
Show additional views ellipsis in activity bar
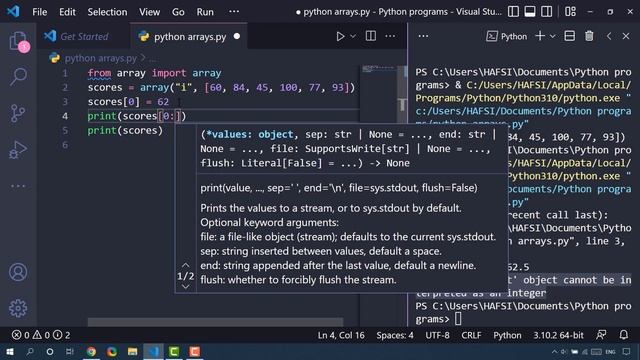click(x=18, y=186)
